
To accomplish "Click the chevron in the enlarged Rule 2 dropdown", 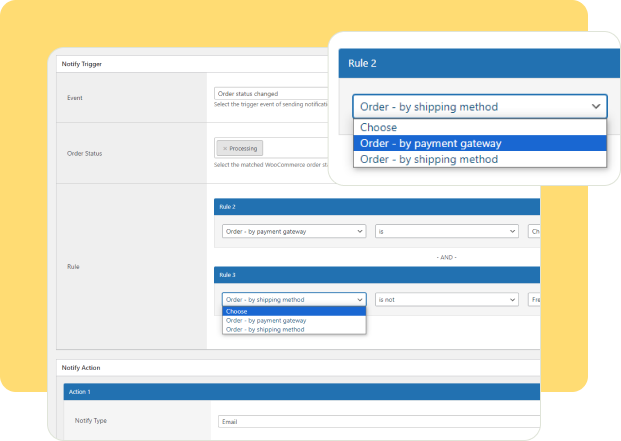I will [596, 106].
